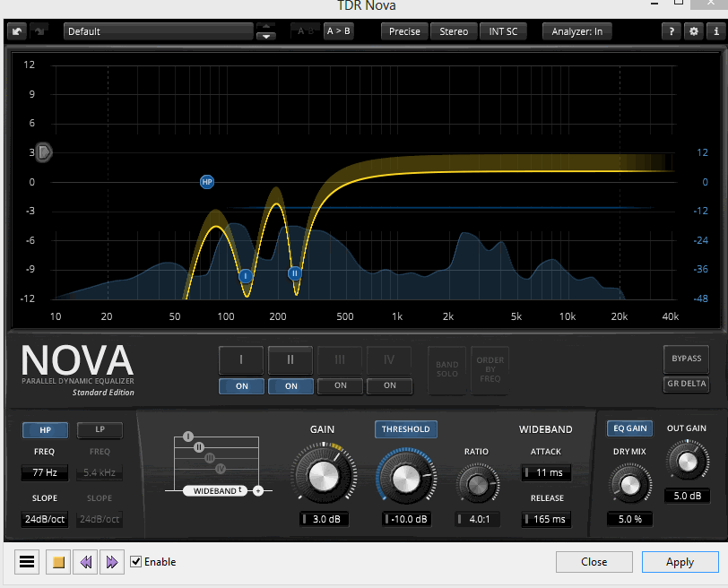
Task: Open the Analyzer: In mode selector
Action: click(x=576, y=31)
